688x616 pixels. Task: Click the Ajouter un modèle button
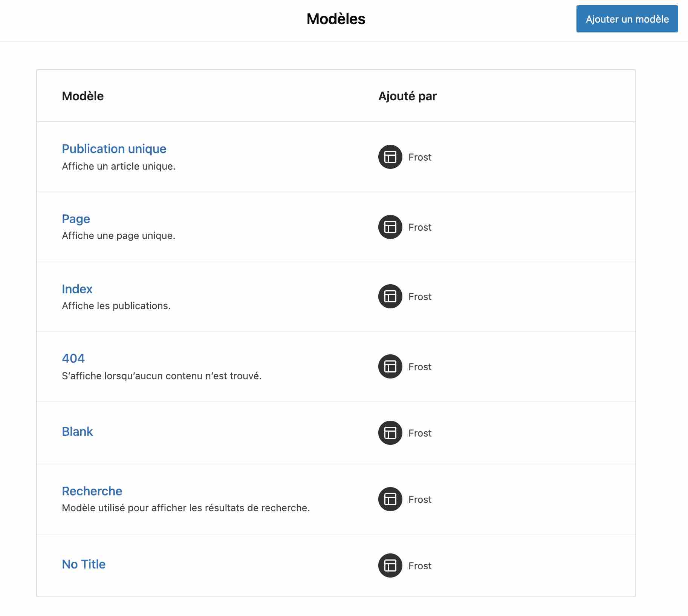pos(627,19)
